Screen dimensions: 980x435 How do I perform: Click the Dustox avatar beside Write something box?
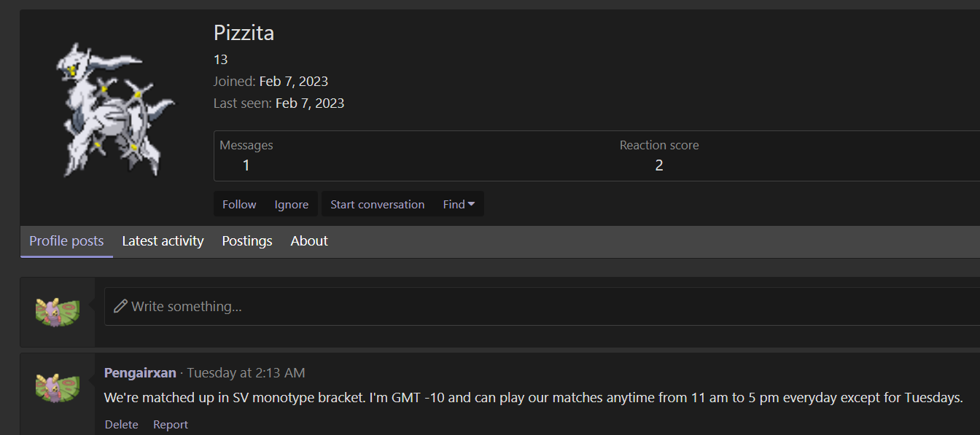(57, 311)
